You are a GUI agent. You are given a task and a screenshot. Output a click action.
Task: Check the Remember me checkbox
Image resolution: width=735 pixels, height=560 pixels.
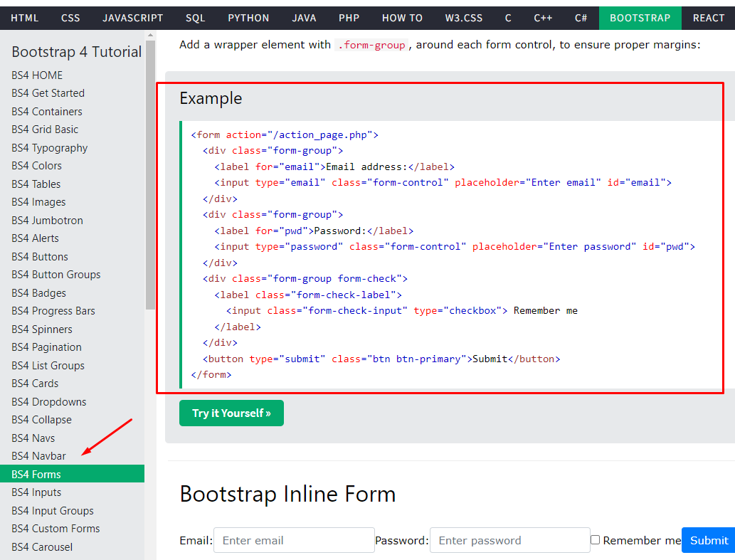pos(595,540)
